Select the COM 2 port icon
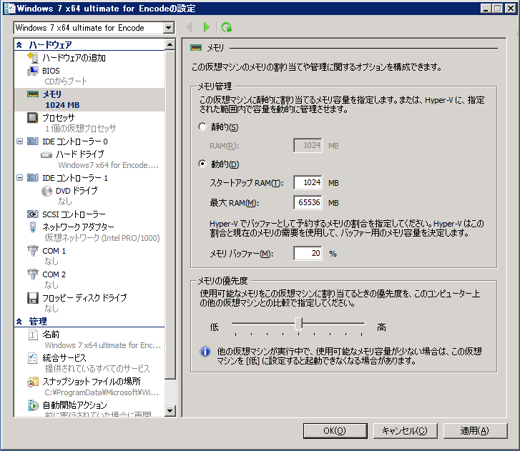 (33, 274)
